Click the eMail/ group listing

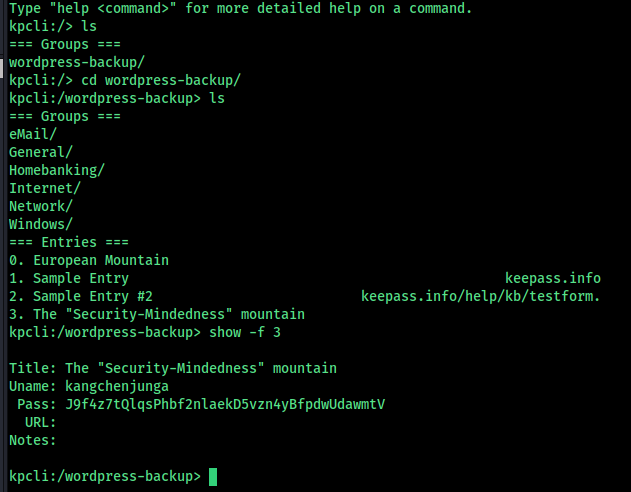(x=33, y=134)
